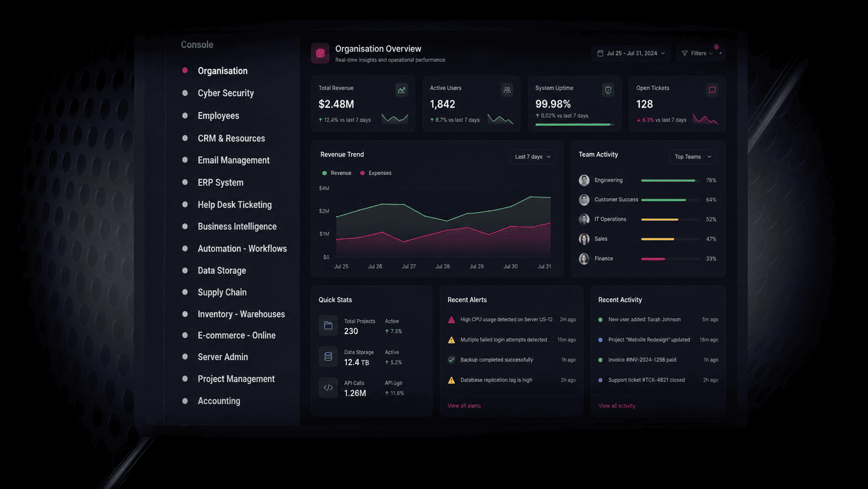
Task: Open Data Storage in the sidebar
Action: click(x=222, y=271)
